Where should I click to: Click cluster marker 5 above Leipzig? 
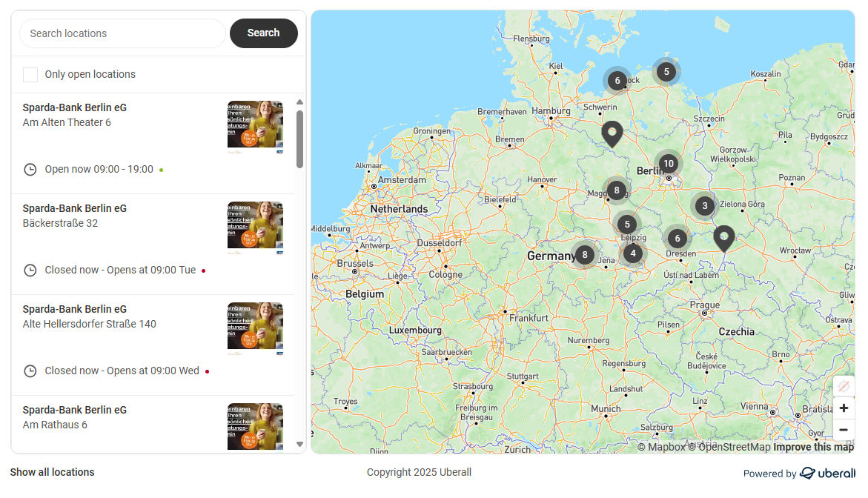(x=627, y=225)
